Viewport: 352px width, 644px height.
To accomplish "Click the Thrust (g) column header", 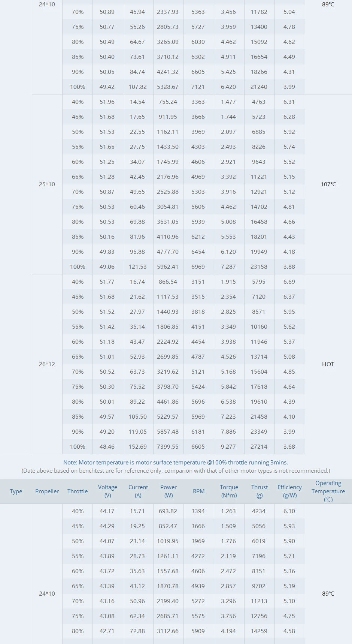I will click(x=260, y=491).
